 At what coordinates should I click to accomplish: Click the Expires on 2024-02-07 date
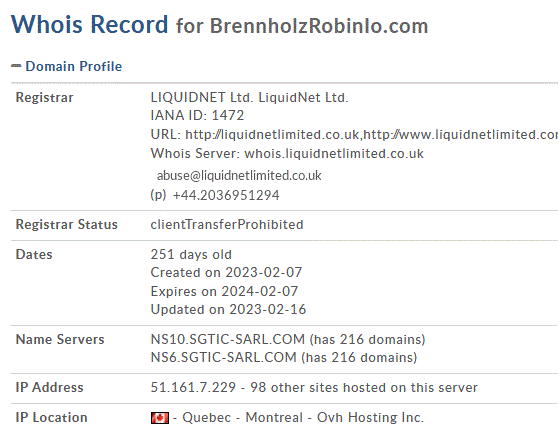(x=224, y=291)
